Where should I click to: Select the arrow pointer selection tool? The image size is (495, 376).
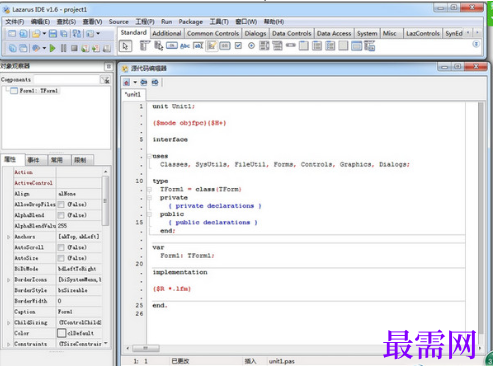[125, 46]
